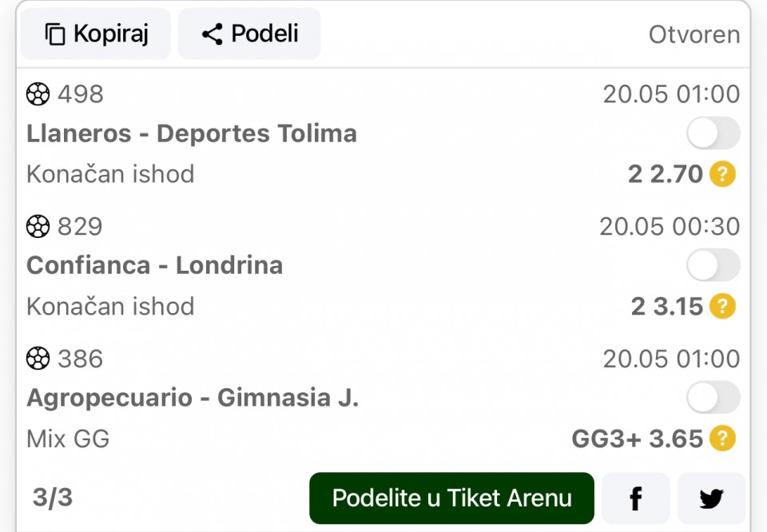Click Podelite u Tiket Arenu button
Image resolution: width=767 pixels, height=532 pixels.
click(x=451, y=498)
